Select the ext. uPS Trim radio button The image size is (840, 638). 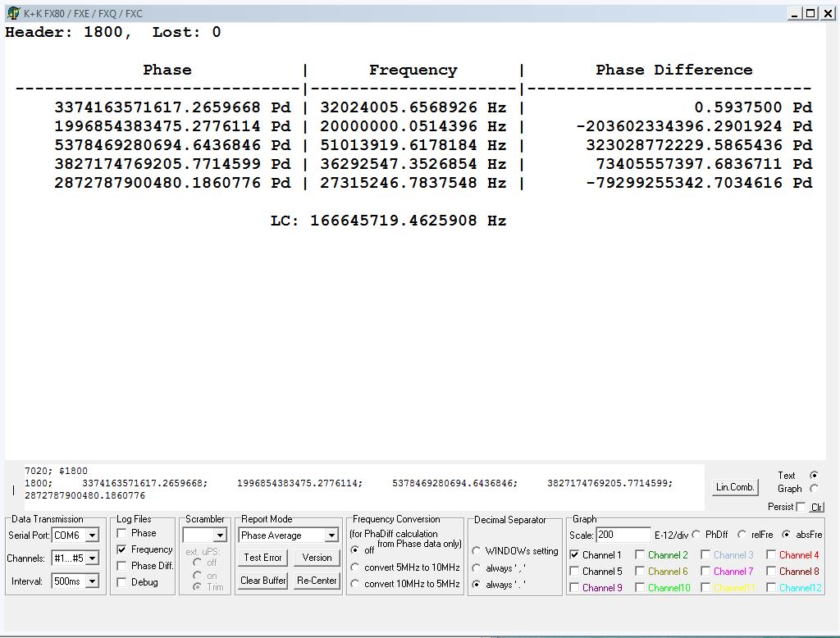[197, 587]
